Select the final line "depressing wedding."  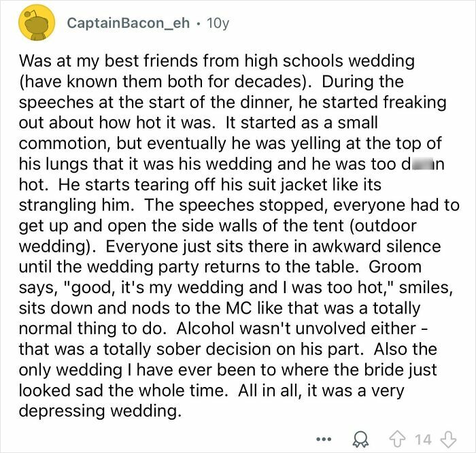(100, 411)
